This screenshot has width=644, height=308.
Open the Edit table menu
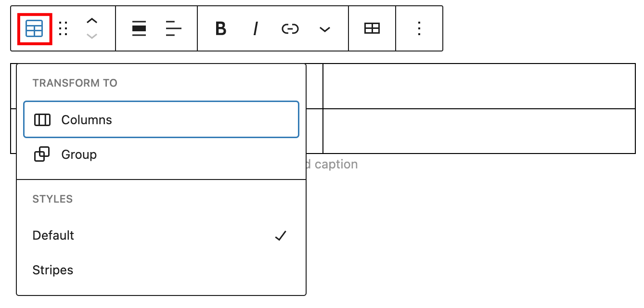[x=372, y=28]
